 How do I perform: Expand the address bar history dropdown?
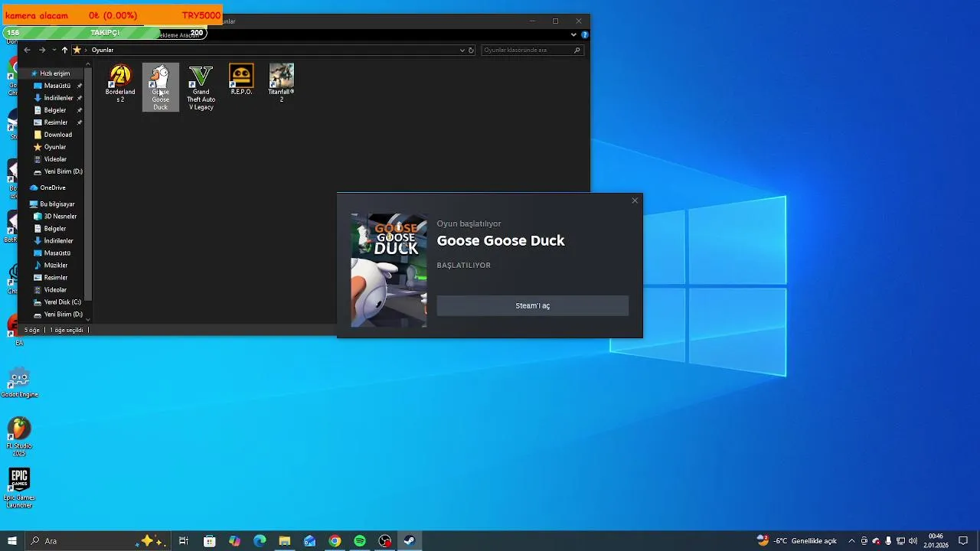(462, 50)
